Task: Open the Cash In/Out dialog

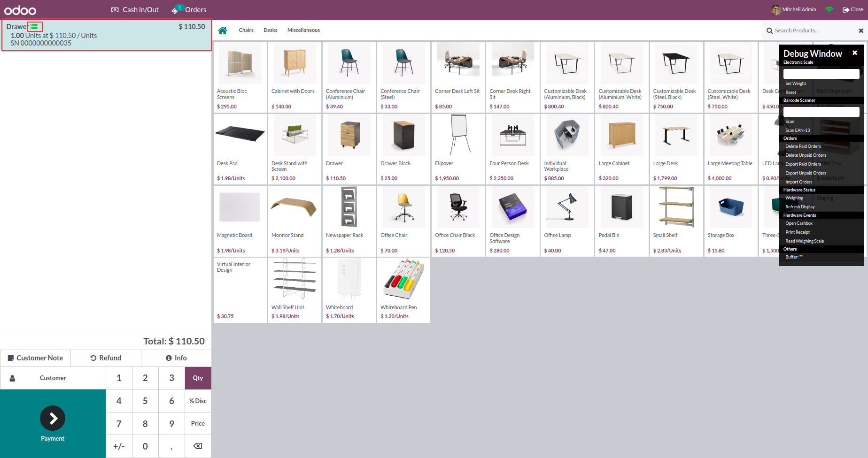Action: click(135, 10)
